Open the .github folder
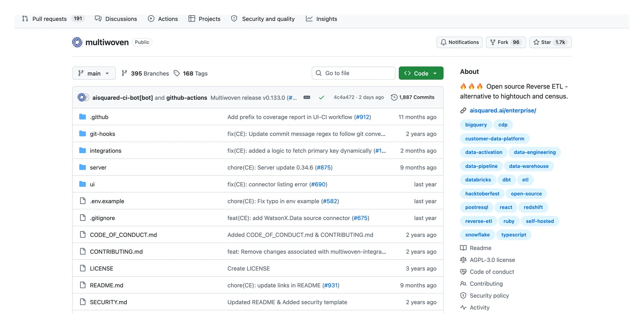Viewport: 644px width, 328px height. (99, 117)
